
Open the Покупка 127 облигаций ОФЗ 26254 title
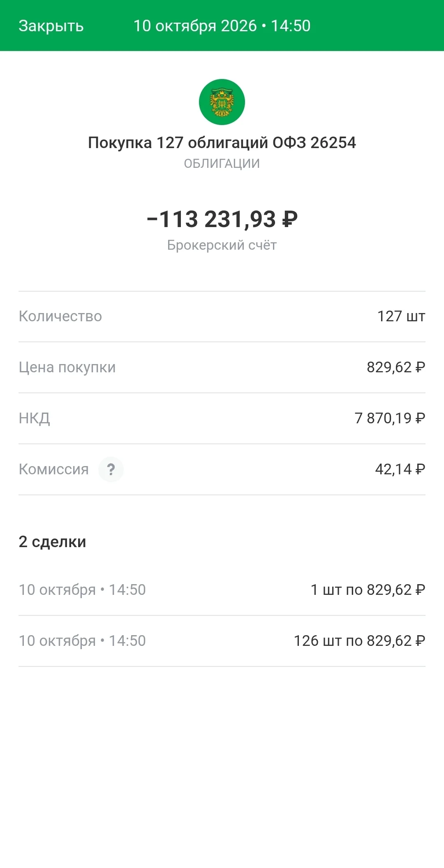pyautogui.click(x=222, y=143)
